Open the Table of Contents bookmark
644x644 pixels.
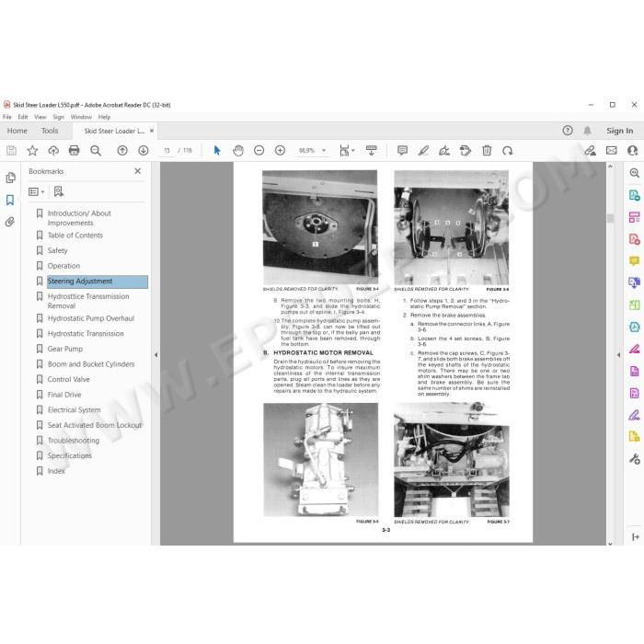(75, 236)
